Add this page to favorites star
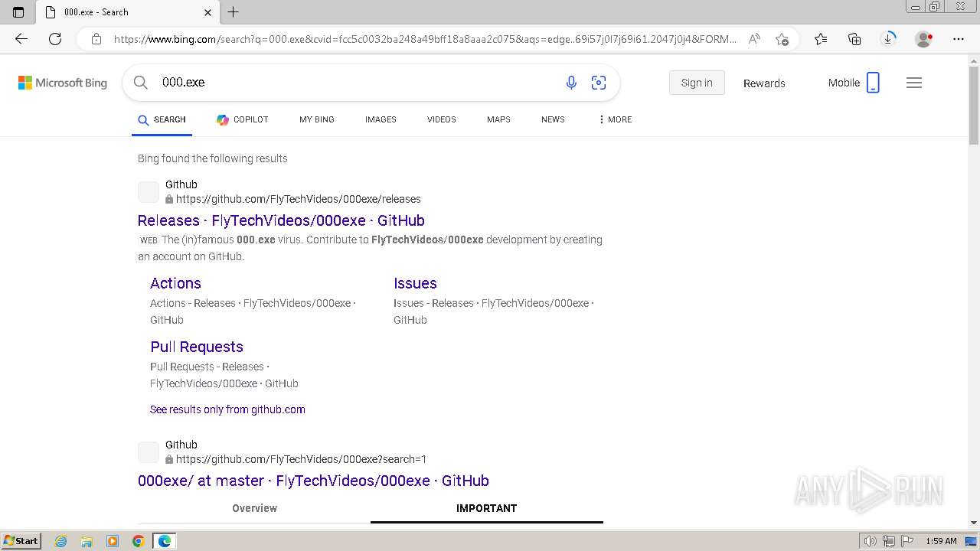 (782, 39)
